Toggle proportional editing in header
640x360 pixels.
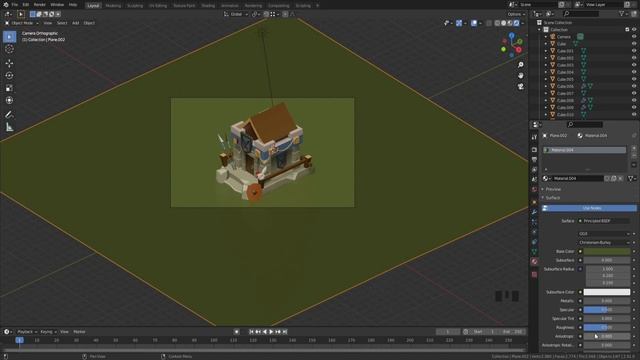[x=285, y=14]
